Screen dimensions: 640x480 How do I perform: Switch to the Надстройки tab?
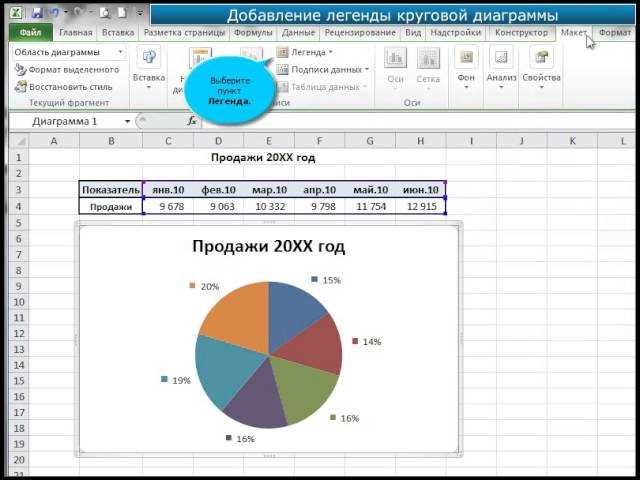[x=456, y=33]
